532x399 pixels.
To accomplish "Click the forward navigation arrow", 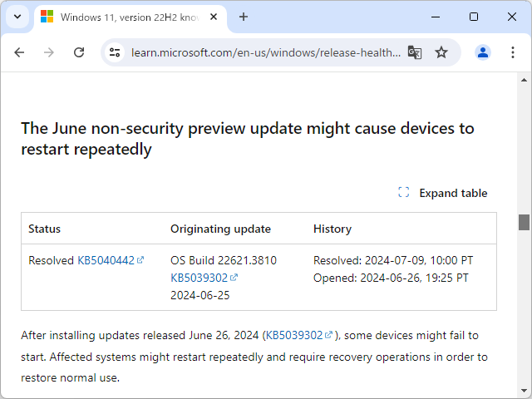I will [x=49, y=52].
